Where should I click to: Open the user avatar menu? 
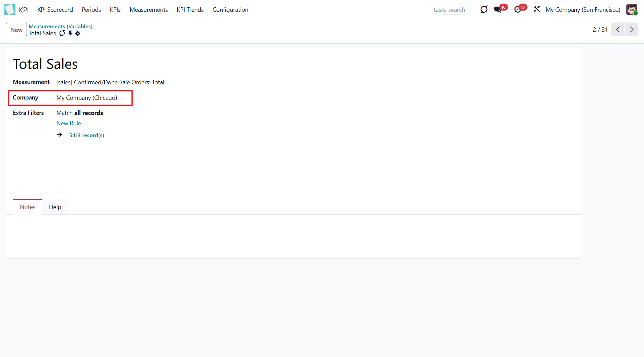coord(632,9)
